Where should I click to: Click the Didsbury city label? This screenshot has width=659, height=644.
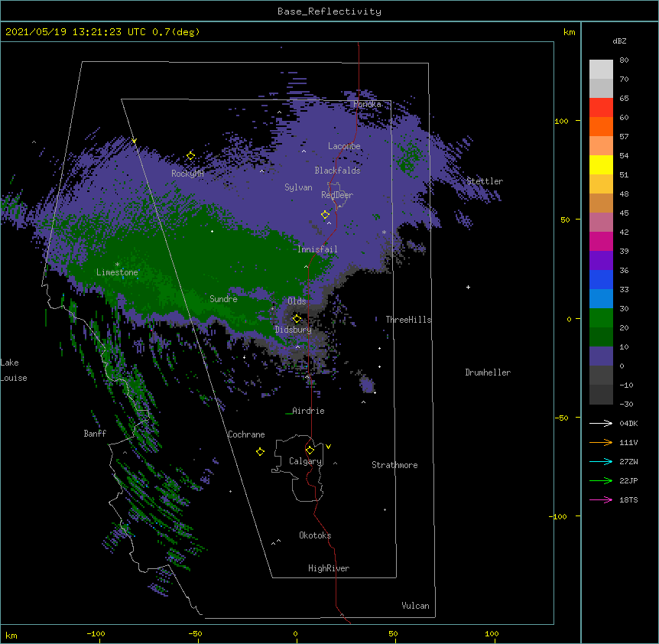294,330
